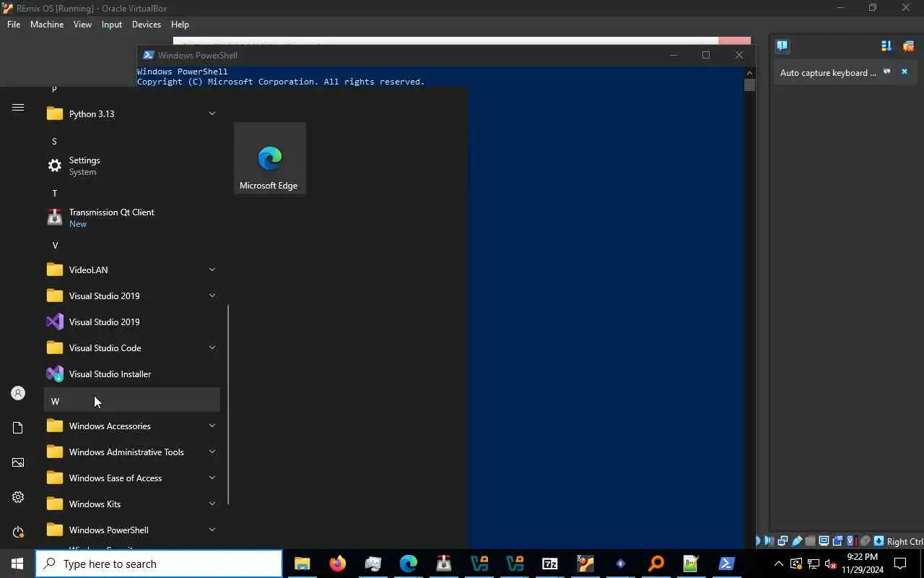Open 7-Zip from the taskbar
The height and width of the screenshot is (578, 924).
550,564
